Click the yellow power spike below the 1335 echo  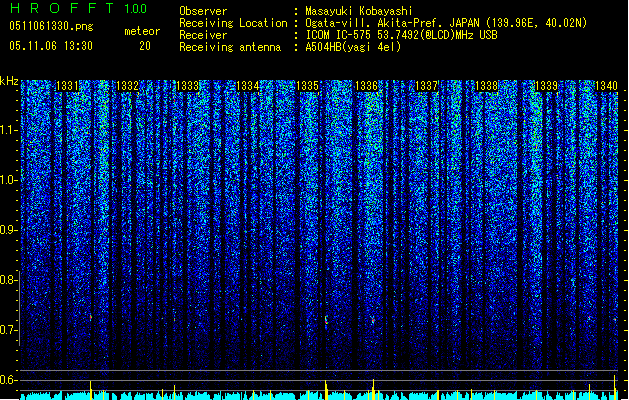[326, 390]
